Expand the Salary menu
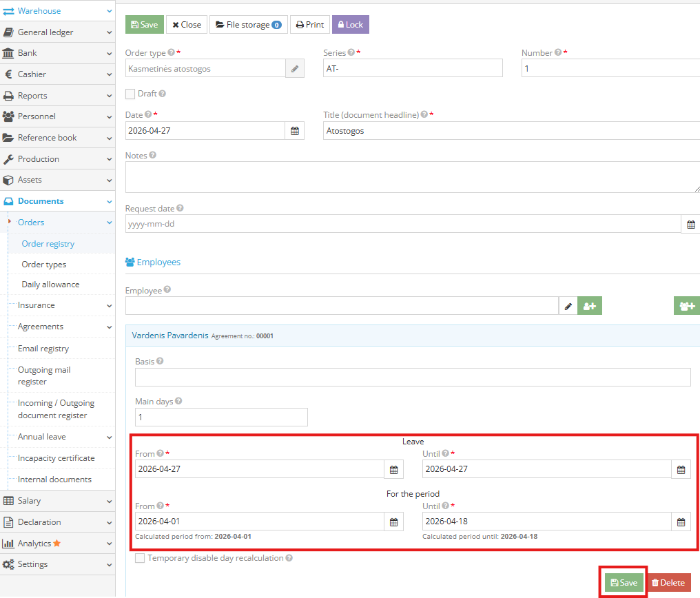Screen dimensions: 700x598 pos(58,501)
